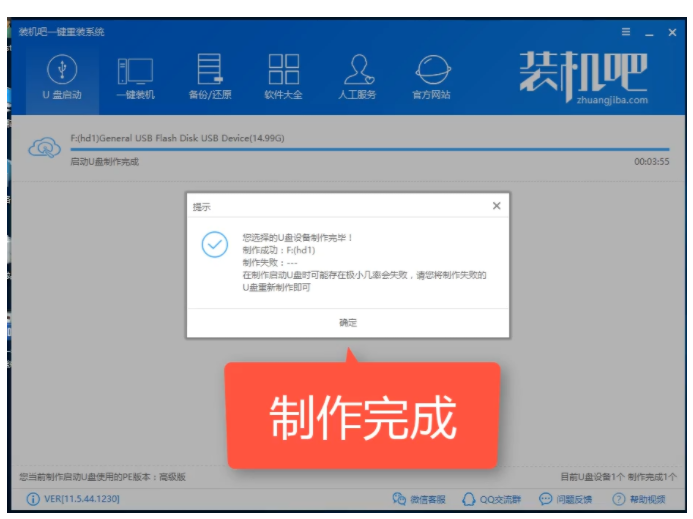The height and width of the screenshot is (519, 693).
Task: Open the 备份/还原 backup and restore section
Action: click(210, 77)
